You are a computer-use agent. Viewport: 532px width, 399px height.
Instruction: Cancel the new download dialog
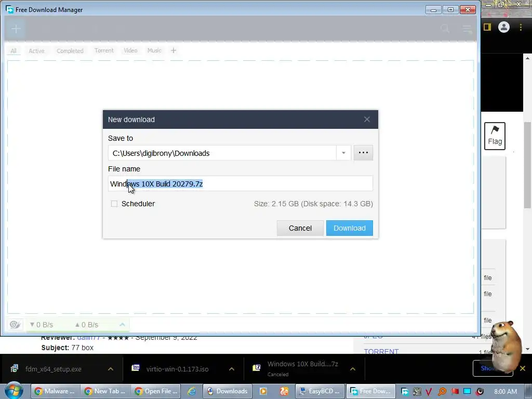tap(300, 228)
